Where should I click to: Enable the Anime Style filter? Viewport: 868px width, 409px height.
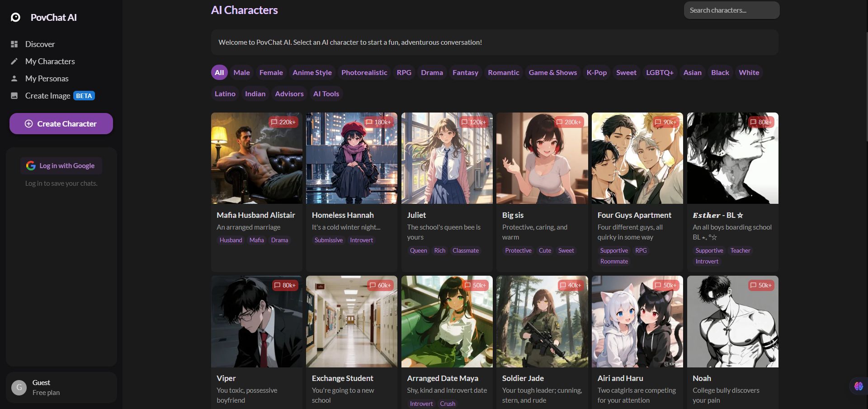coord(312,72)
